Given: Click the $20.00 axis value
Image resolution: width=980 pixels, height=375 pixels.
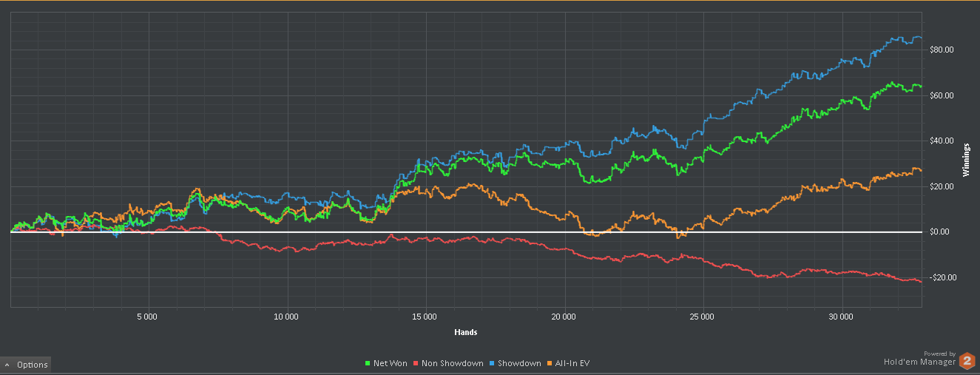Looking at the screenshot, I should pyautogui.click(x=942, y=187).
